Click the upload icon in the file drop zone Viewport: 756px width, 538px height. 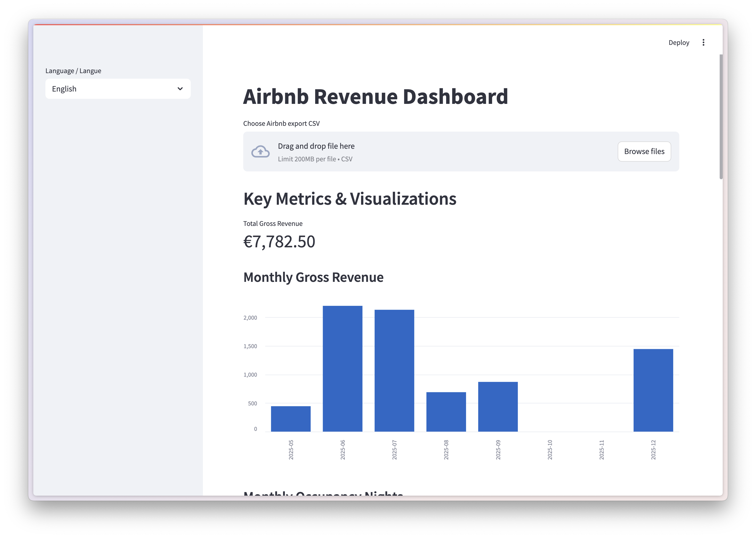pos(261,152)
